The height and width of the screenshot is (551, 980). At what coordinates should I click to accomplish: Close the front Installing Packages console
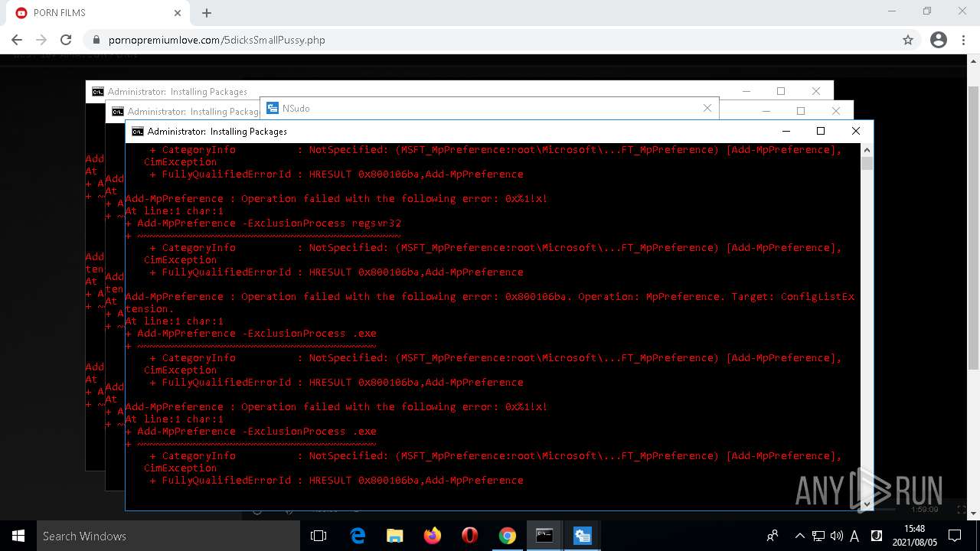coord(856,131)
